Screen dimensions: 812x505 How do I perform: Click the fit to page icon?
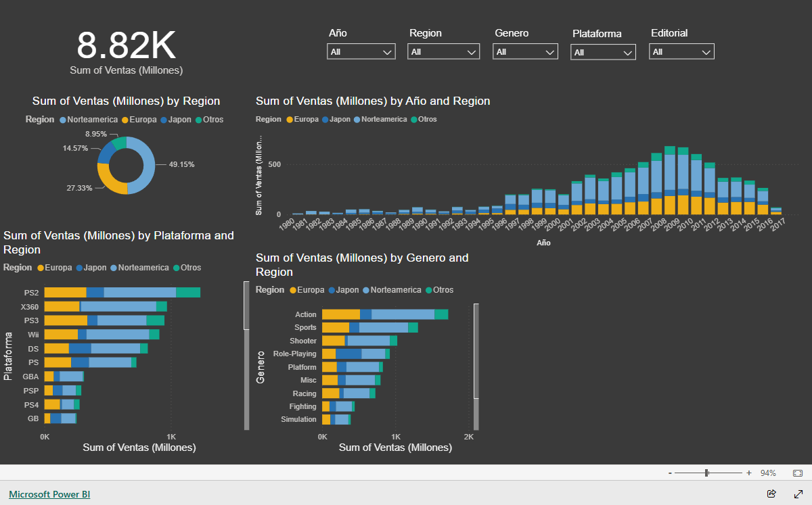click(798, 473)
